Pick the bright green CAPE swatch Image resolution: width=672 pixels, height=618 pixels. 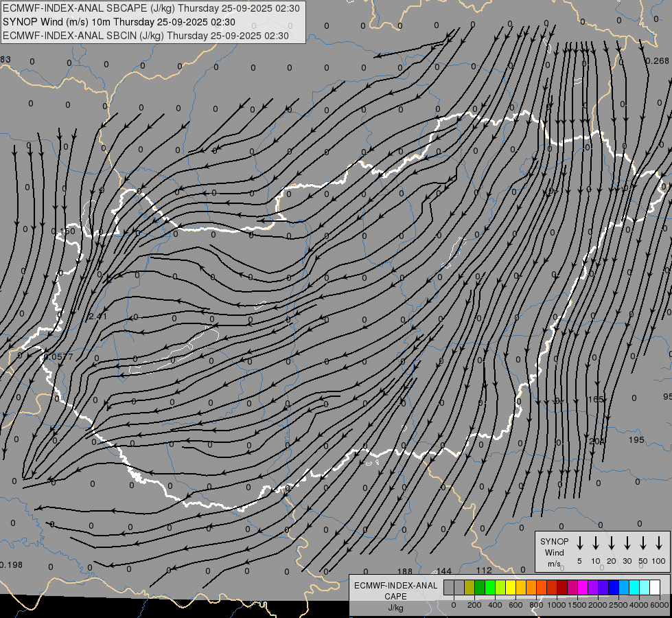click(490, 587)
